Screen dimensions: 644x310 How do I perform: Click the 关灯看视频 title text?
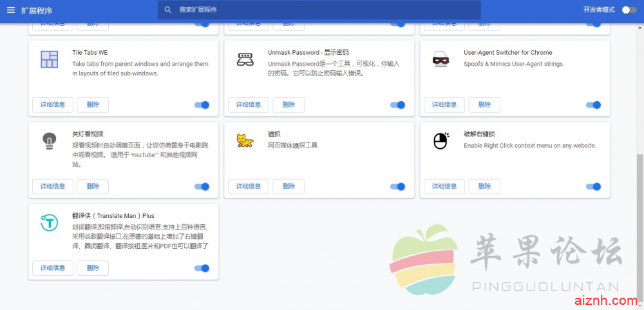[x=88, y=134]
